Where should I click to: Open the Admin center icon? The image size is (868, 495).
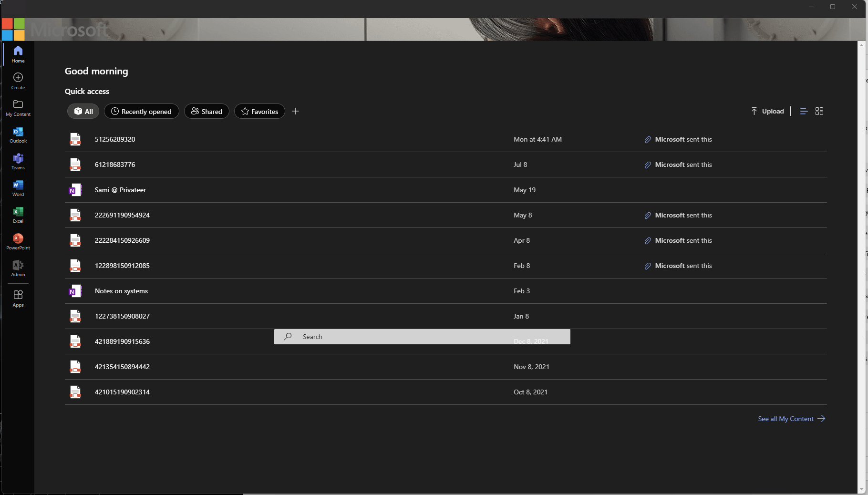(x=18, y=268)
